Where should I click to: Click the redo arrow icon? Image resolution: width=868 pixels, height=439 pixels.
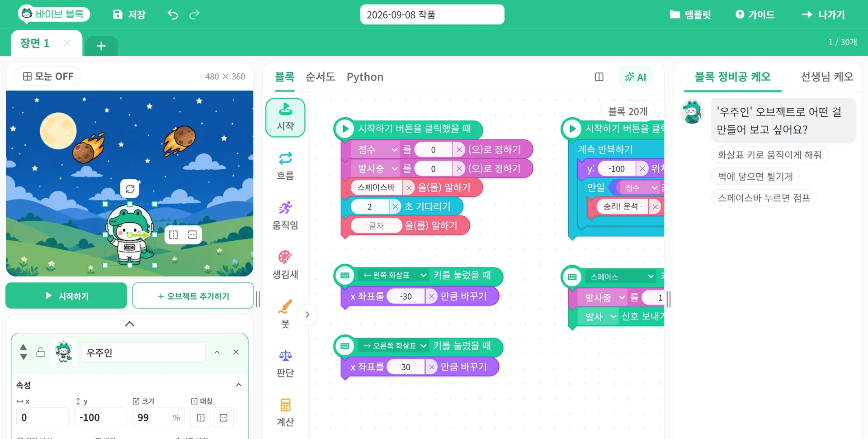(x=194, y=14)
